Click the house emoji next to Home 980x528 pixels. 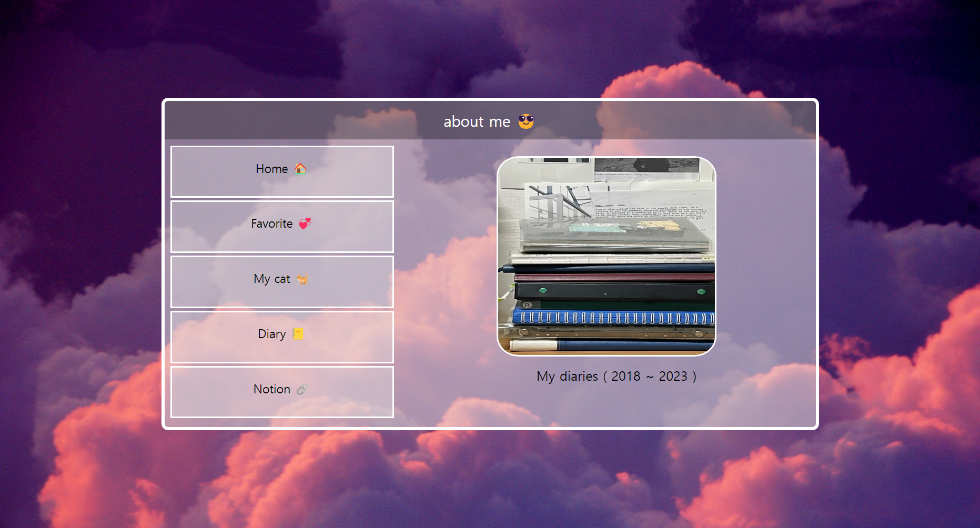[300, 169]
